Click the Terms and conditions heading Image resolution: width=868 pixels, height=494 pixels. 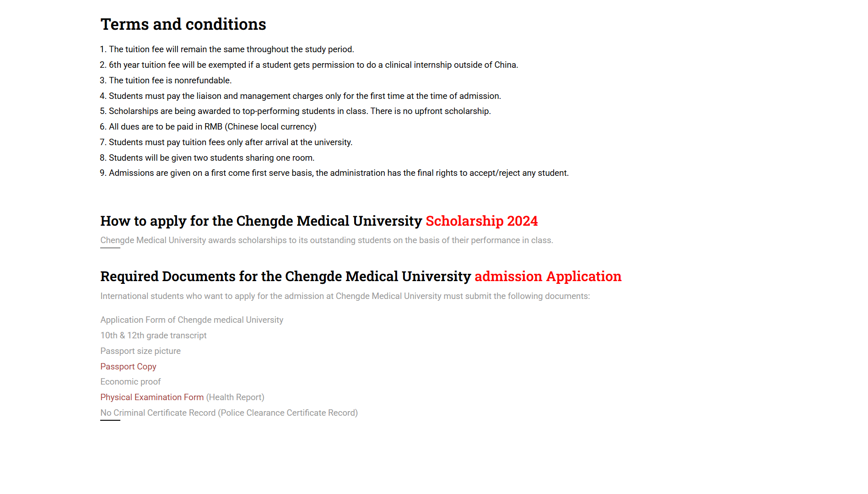pyautogui.click(x=183, y=24)
